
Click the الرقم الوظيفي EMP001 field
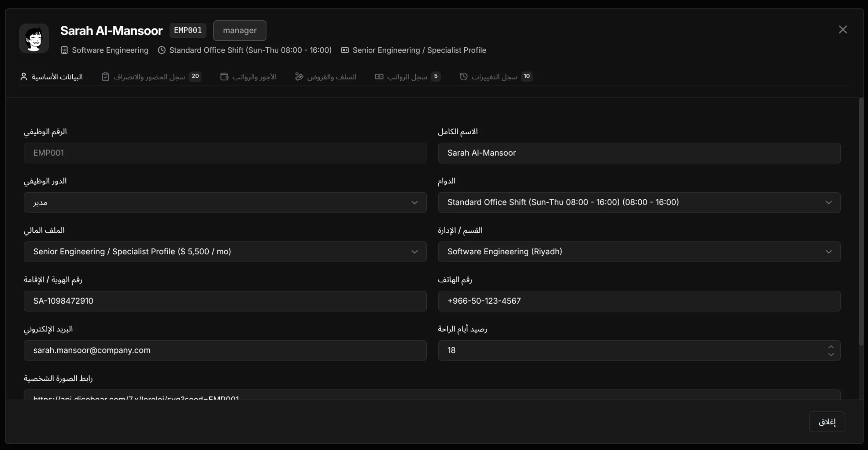(225, 153)
